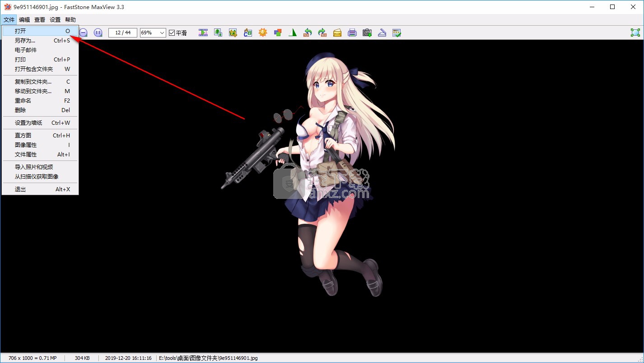Click the camera import icon
The image size is (644, 363).
[x=367, y=33]
